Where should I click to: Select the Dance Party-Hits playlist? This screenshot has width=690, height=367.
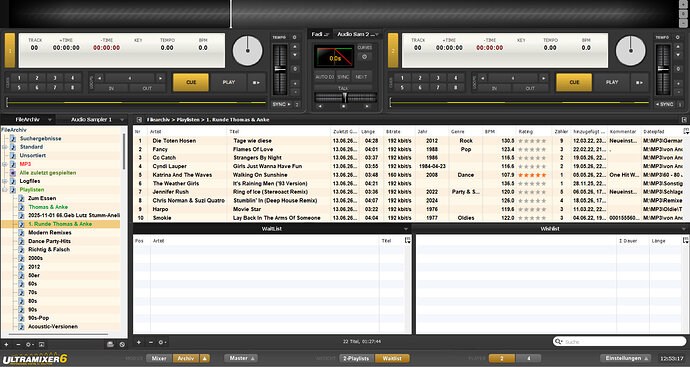point(49,241)
